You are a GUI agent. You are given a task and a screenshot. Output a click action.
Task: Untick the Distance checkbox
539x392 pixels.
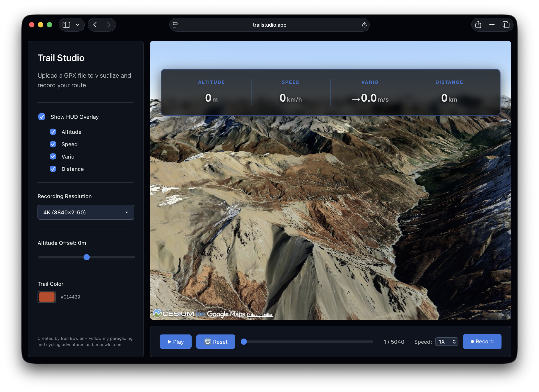pos(53,169)
